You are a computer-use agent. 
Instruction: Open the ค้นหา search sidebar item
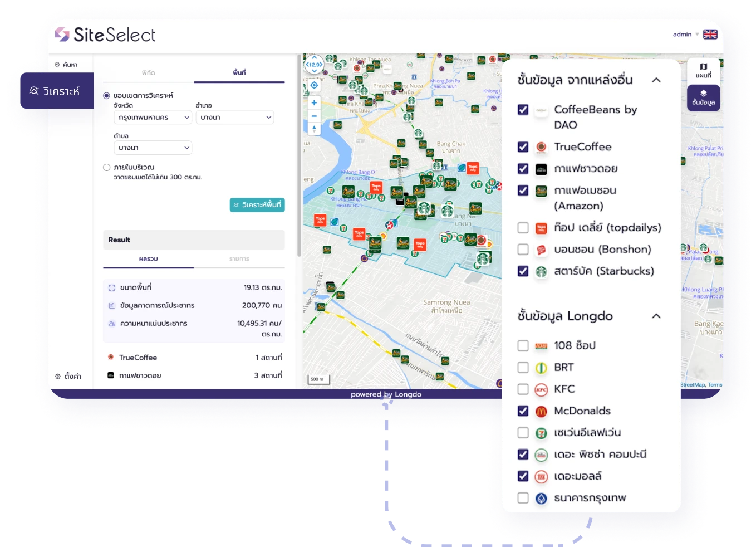click(x=66, y=65)
